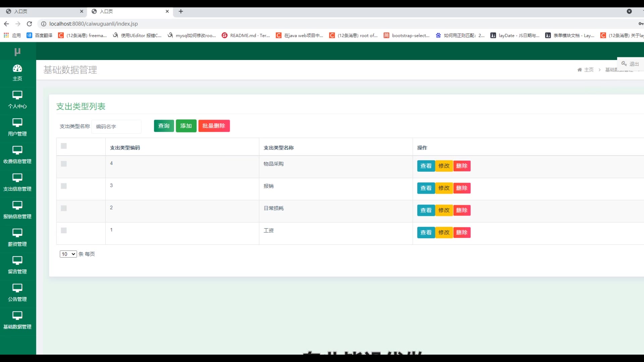Open 支出信息管理 sidebar icon
This screenshot has width=644, height=362.
click(x=17, y=178)
